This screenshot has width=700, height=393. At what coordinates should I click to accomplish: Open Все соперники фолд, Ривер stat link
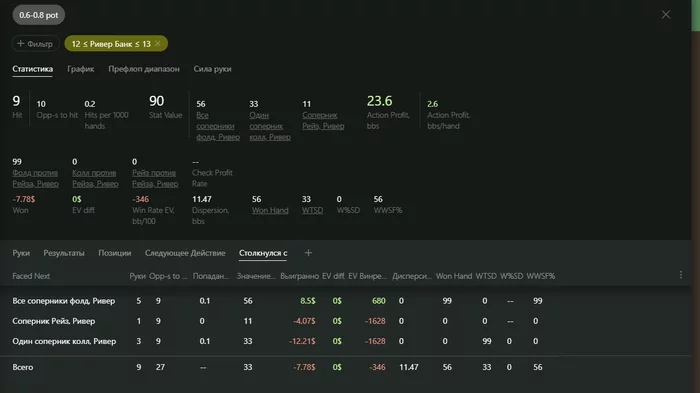coord(218,126)
